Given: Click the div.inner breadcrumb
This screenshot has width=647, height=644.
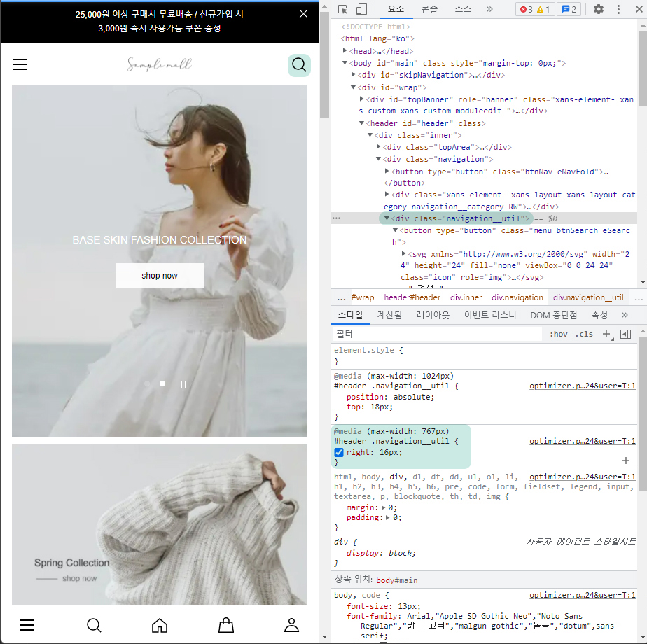Looking at the screenshot, I should (x=466, y=297).
